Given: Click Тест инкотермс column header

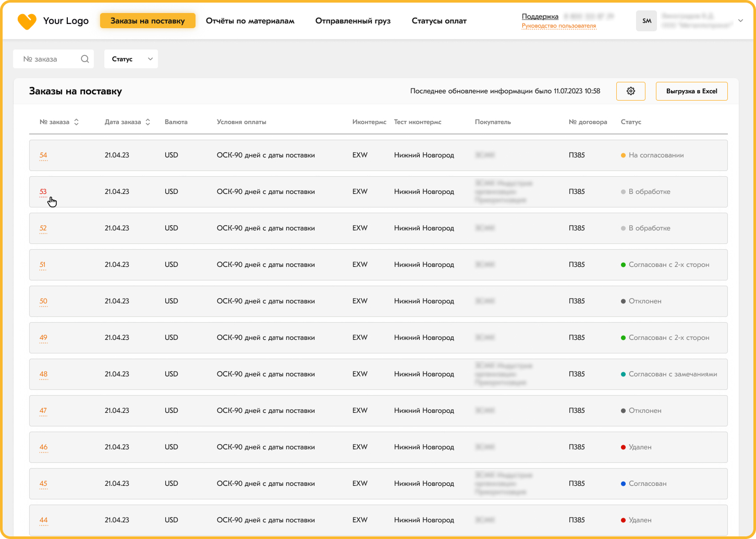Looking at the screenshot, I should 418,122.
